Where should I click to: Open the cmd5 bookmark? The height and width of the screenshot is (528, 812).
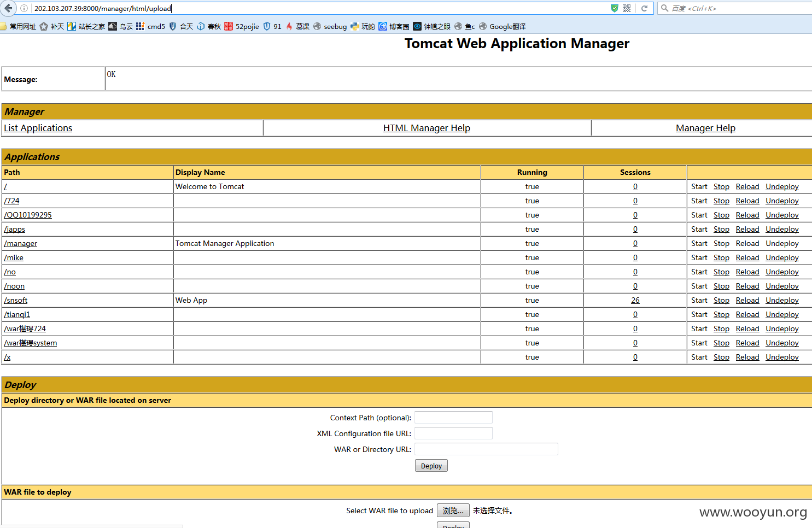[x=150, y=26]
